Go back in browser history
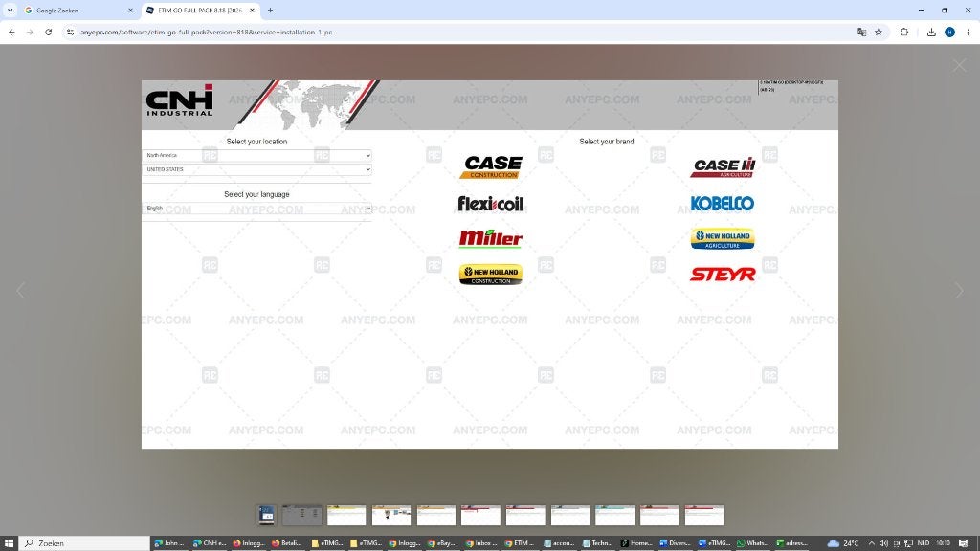 [11, 32]
